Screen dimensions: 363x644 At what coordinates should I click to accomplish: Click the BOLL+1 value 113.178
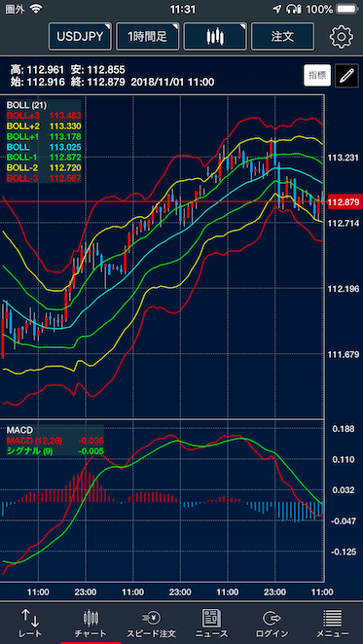pos(65,136)
